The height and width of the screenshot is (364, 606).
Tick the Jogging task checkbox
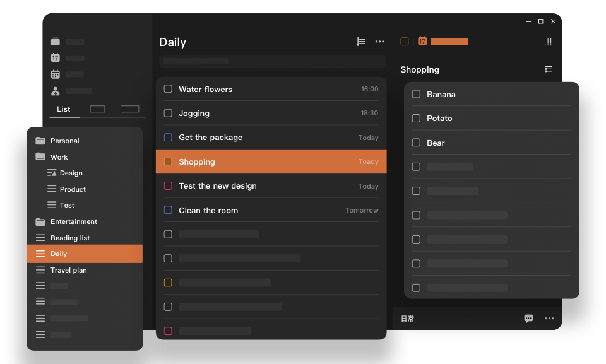pyautogui.click(x=168, y=113)
